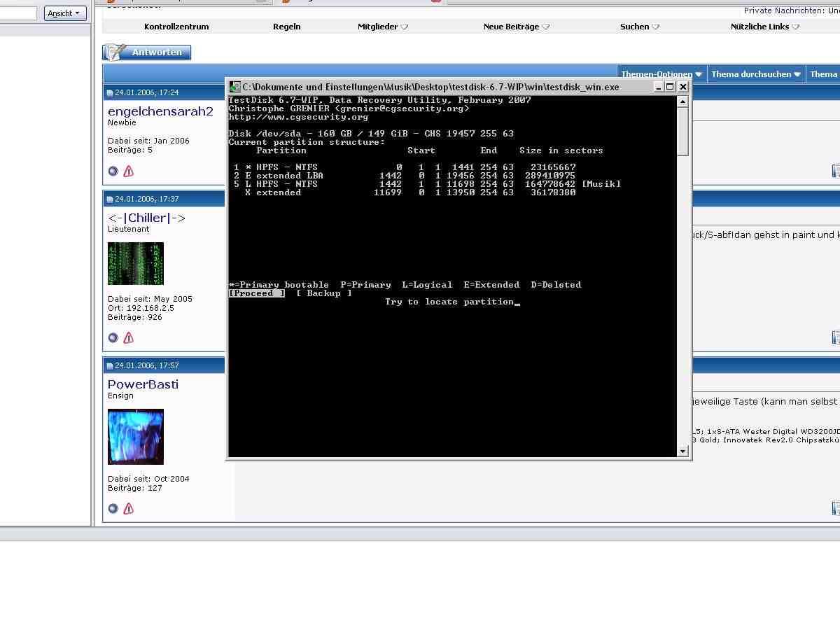
Task: Click testdisk console window title icon
Action: tap(235, 87)
